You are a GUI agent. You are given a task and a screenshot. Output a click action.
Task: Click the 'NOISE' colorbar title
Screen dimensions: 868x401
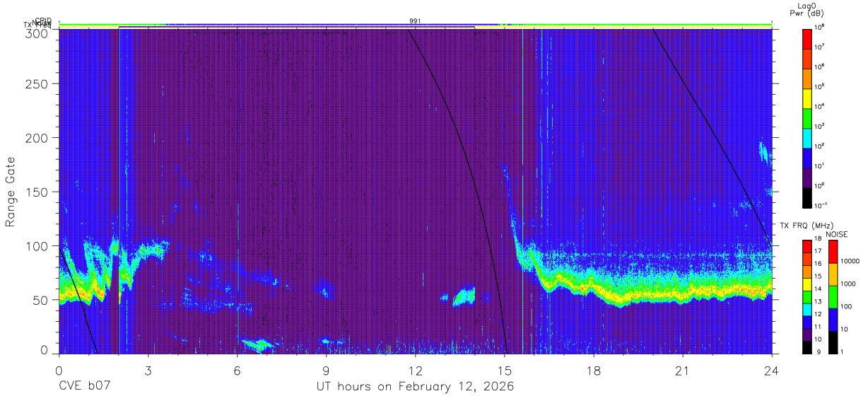pyautogui.click(x=837, y=234)
